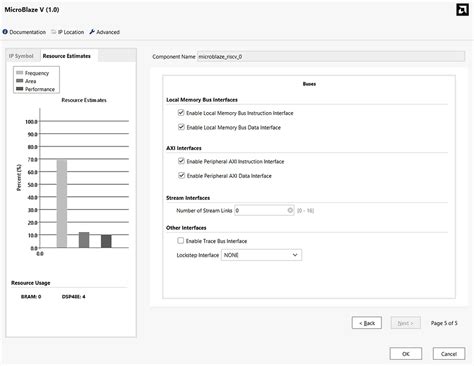
Task: Select the Resource Estimates tab
Action: pos(67,56)
